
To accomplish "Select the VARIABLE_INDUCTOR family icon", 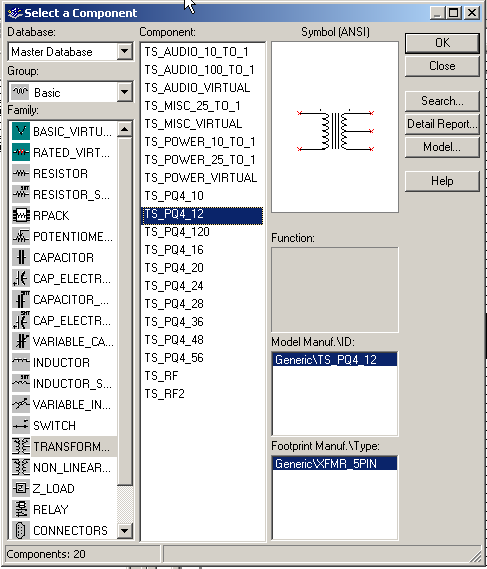I will 21,404.
